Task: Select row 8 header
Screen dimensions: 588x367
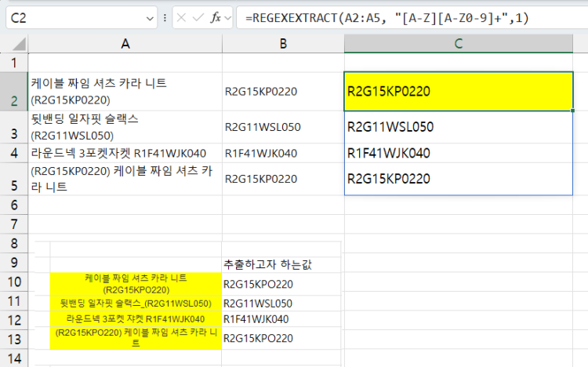Action: coord(14,243)
